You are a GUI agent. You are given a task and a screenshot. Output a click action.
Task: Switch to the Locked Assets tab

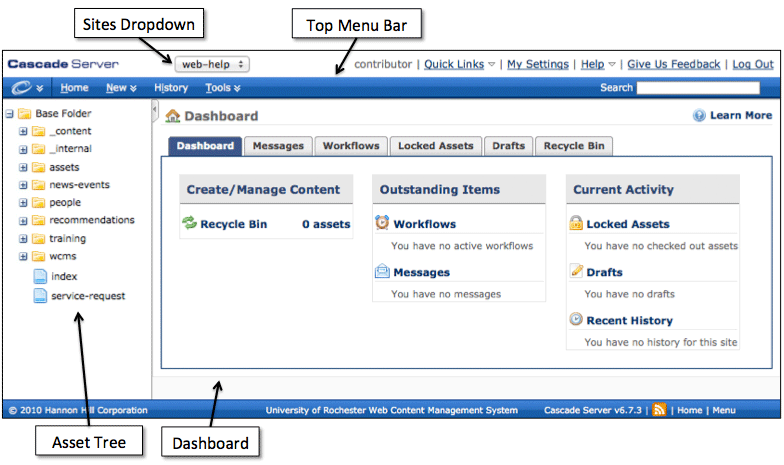[436, 146]
